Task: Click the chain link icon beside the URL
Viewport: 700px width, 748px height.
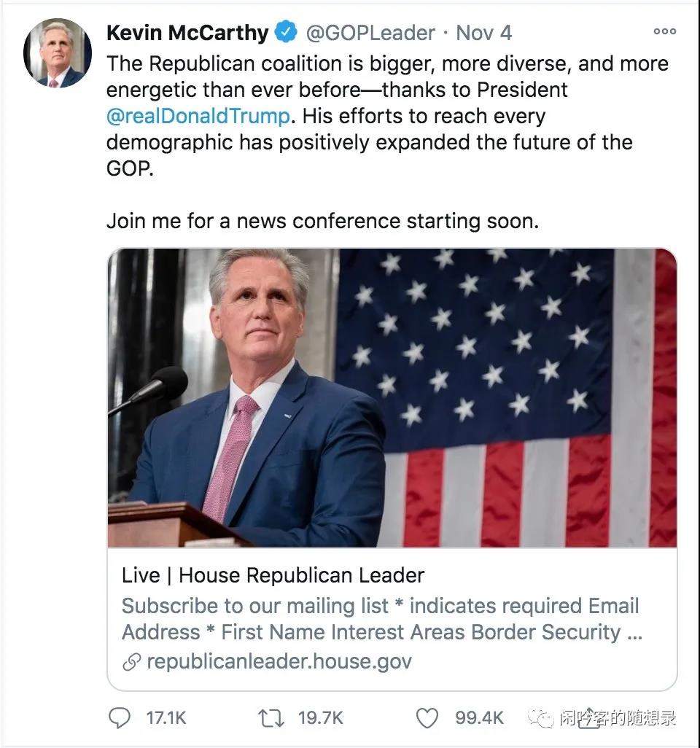Action: tap(131, 662)
